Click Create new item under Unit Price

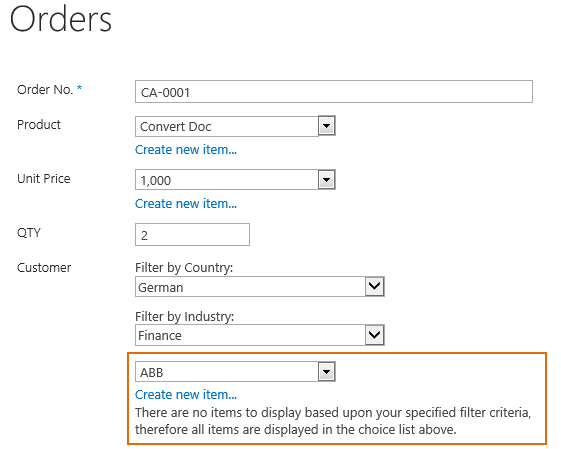click(186, 204)
